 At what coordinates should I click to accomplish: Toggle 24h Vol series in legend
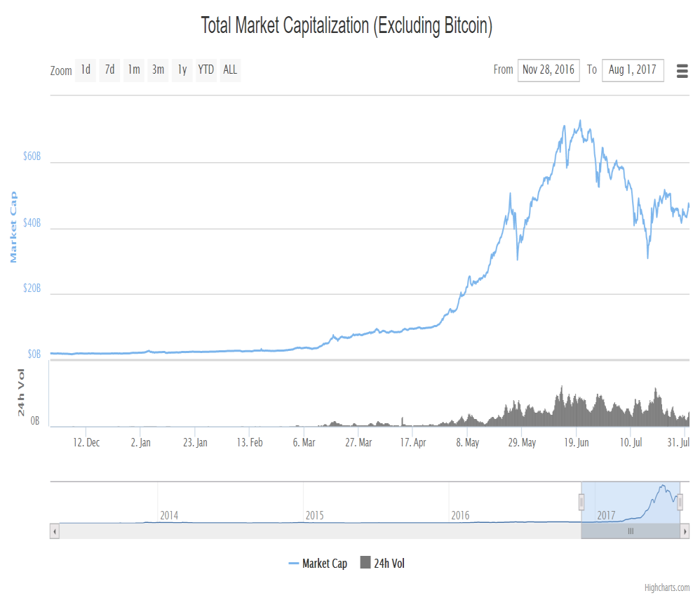point(382,563)
